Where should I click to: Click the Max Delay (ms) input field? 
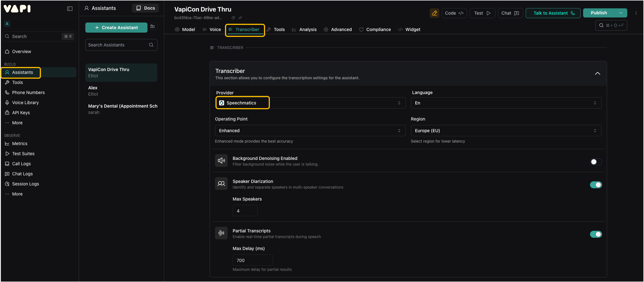pyautogui.click(x=253, y=260)
